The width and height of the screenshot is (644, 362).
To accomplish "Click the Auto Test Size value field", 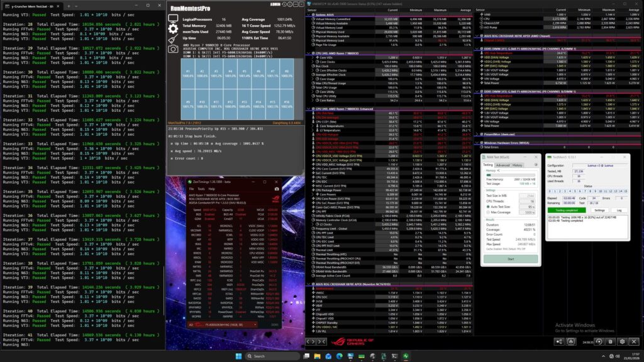I will 527,207.
